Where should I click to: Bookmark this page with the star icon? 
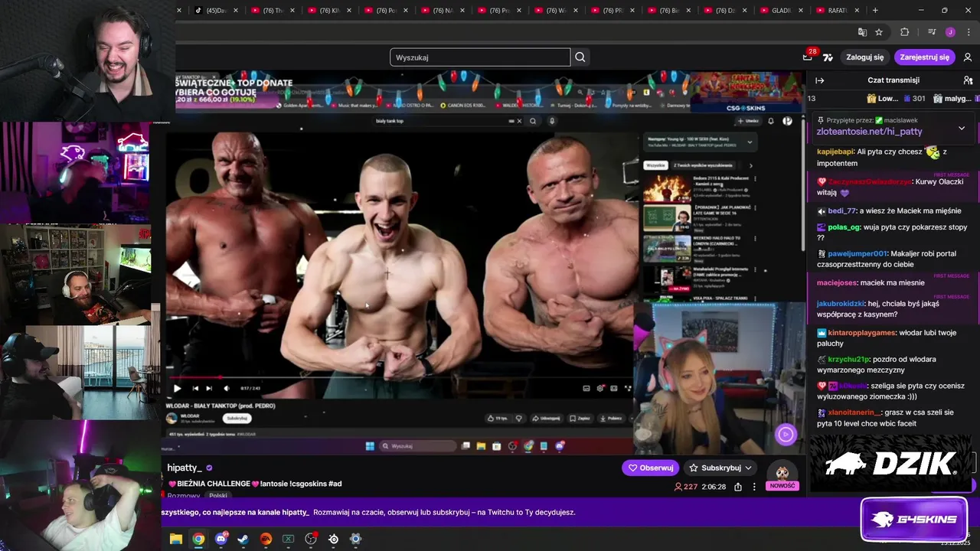point(879,32)
